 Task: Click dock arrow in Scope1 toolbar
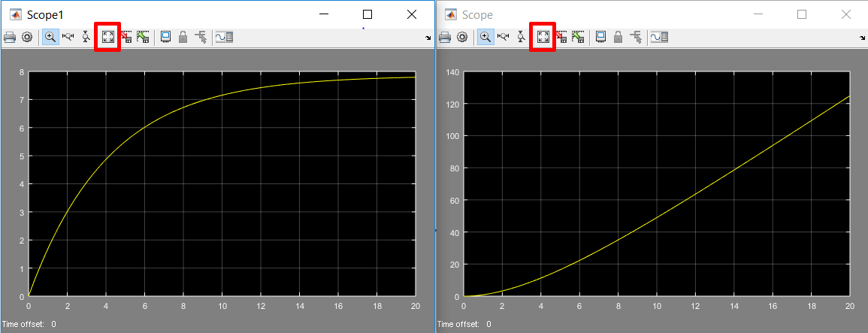(x=428, y=38)
